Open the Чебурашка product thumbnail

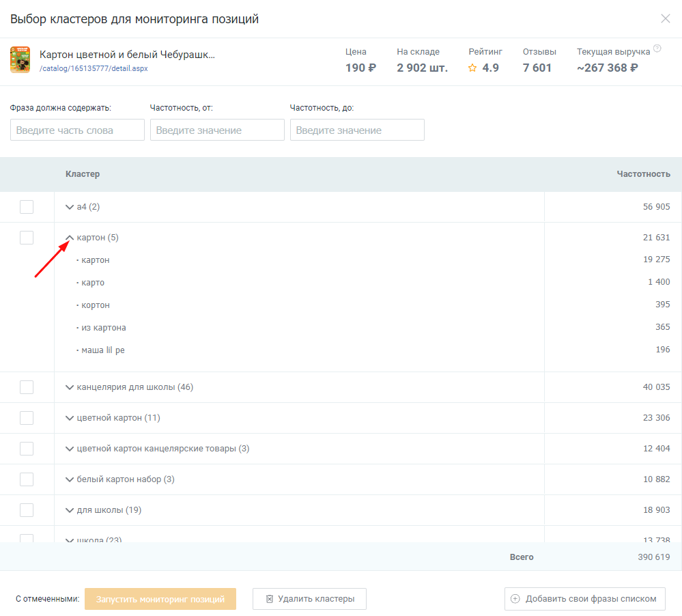(x=20, y=60)
